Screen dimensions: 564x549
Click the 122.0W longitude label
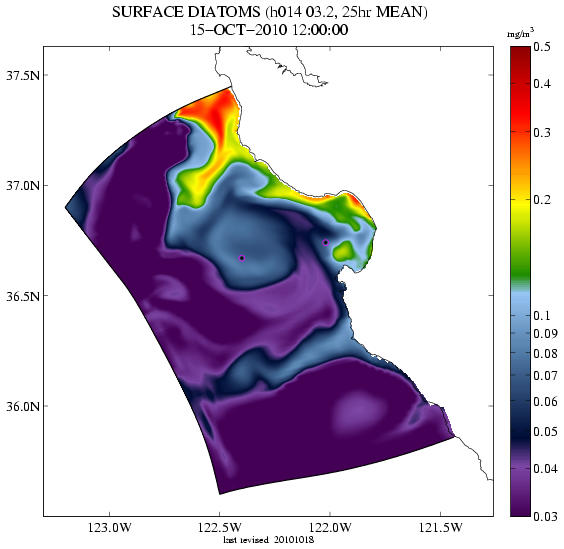(x=329, y=528)
